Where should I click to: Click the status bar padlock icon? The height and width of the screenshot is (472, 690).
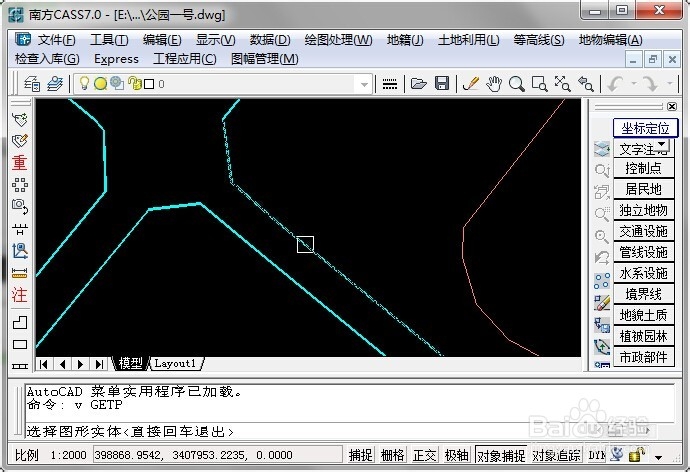point(636,454)
